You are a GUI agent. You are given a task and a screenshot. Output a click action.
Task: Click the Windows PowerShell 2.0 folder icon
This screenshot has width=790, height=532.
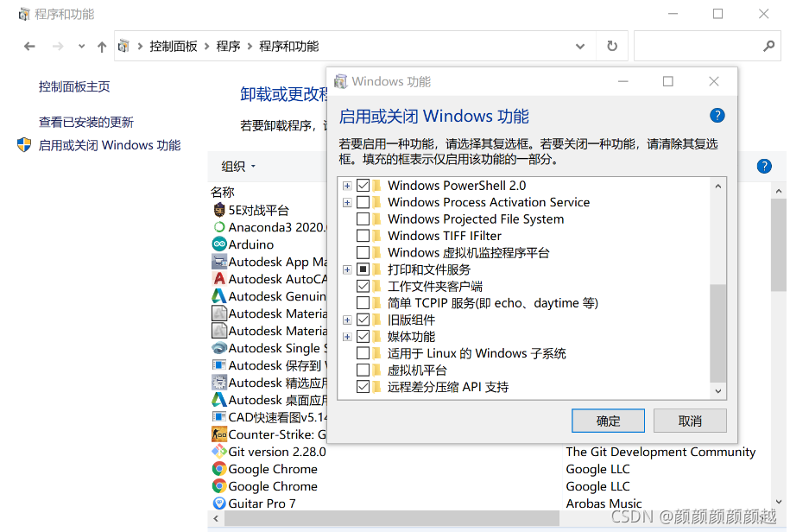376,186
